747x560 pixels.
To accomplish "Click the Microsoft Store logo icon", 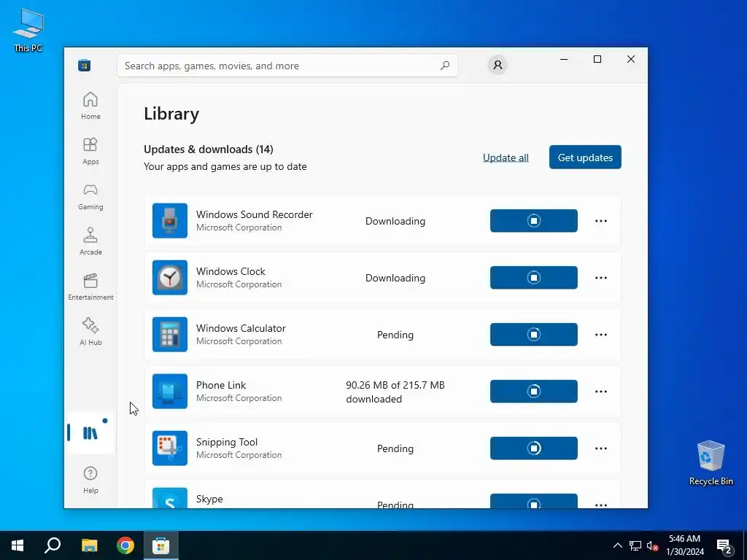I will point(85,65).
